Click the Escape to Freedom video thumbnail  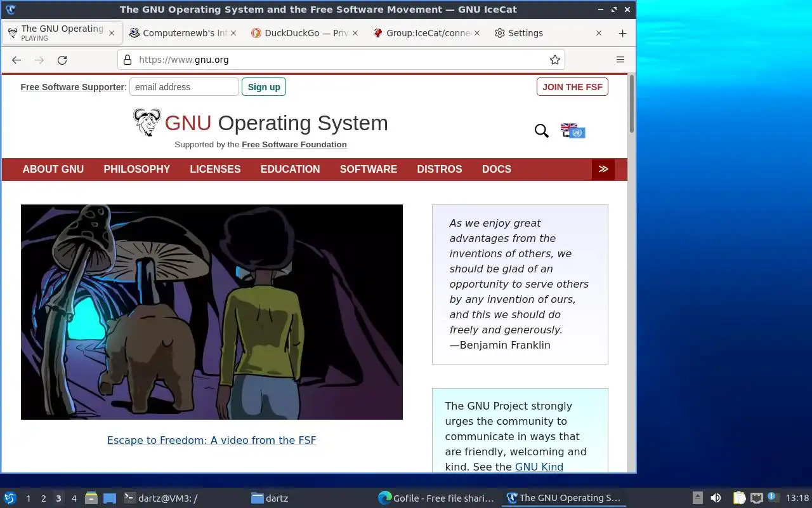pos(212,312)
